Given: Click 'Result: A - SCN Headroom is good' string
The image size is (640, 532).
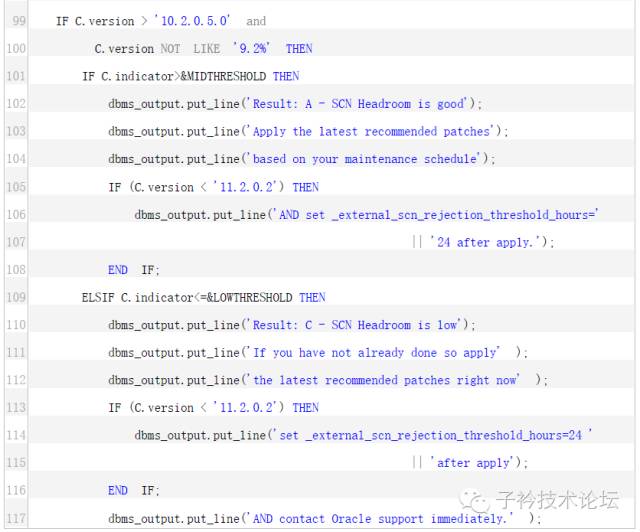Looking at the screenshot, I should click(x=357, y=104).
